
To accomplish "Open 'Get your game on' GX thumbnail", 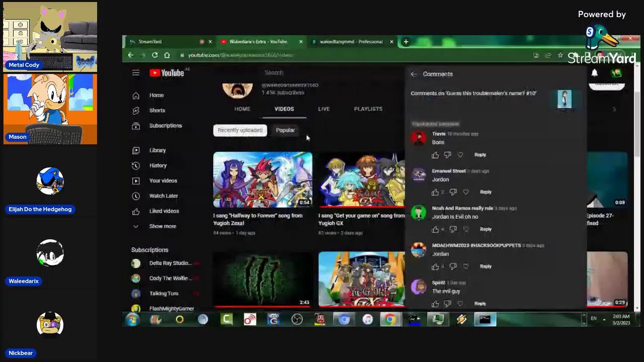I will coord(362,180).
